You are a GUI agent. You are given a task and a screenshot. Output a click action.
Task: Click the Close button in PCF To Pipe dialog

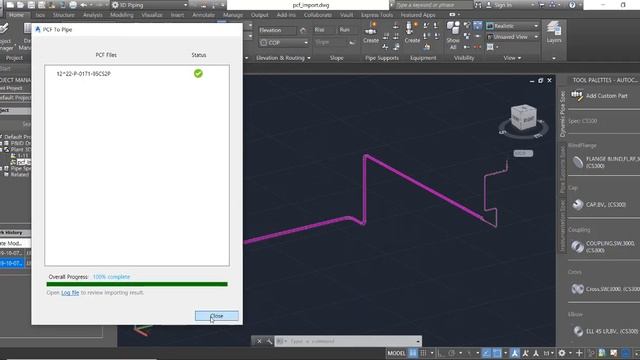coord(216,316)
